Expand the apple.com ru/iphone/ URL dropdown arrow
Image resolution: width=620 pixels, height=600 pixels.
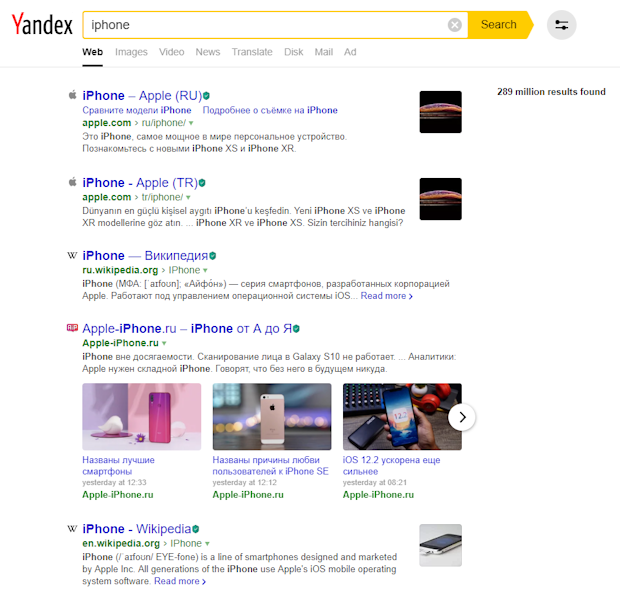click(x=191, y=123)
